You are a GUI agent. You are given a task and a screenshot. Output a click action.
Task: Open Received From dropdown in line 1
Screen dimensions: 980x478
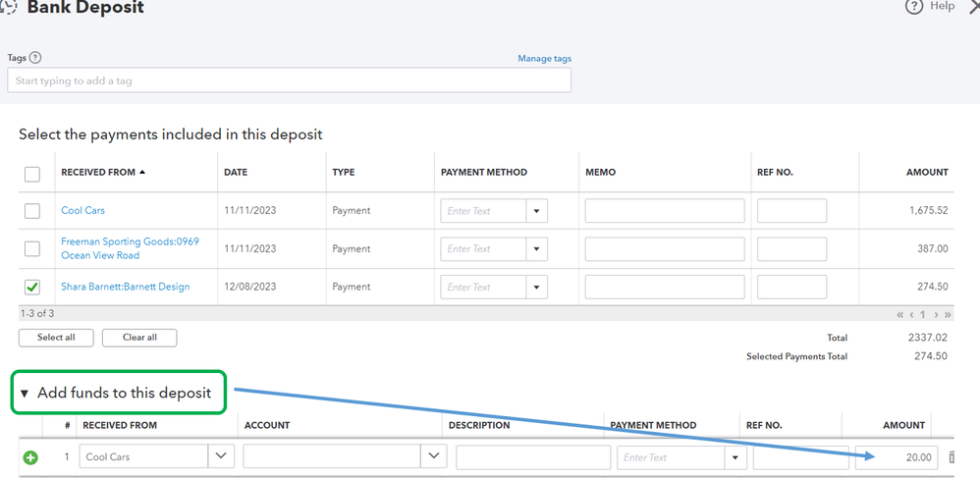tap(221, 456)
